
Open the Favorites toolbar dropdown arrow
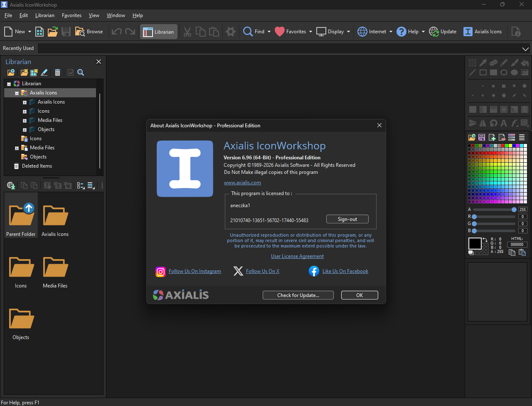[310, 32]
